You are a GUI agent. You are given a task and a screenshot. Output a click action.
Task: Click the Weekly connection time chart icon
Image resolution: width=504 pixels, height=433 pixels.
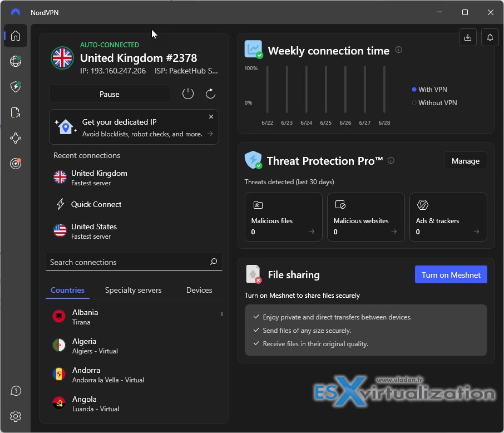pos(254,49)
